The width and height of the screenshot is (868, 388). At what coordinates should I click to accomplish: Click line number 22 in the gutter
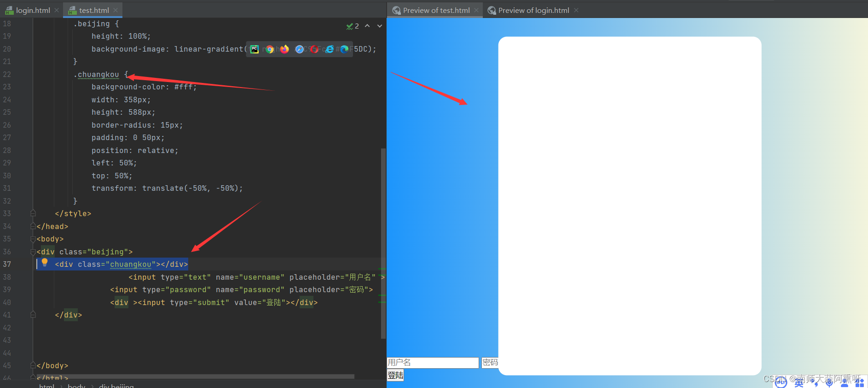coord(7,75)
